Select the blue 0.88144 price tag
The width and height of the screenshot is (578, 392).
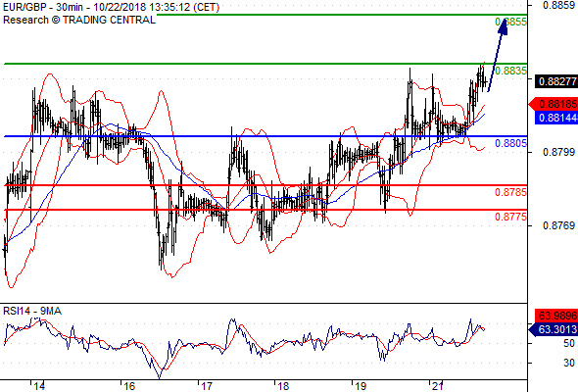pyautogui.click(x=556, y=118)
